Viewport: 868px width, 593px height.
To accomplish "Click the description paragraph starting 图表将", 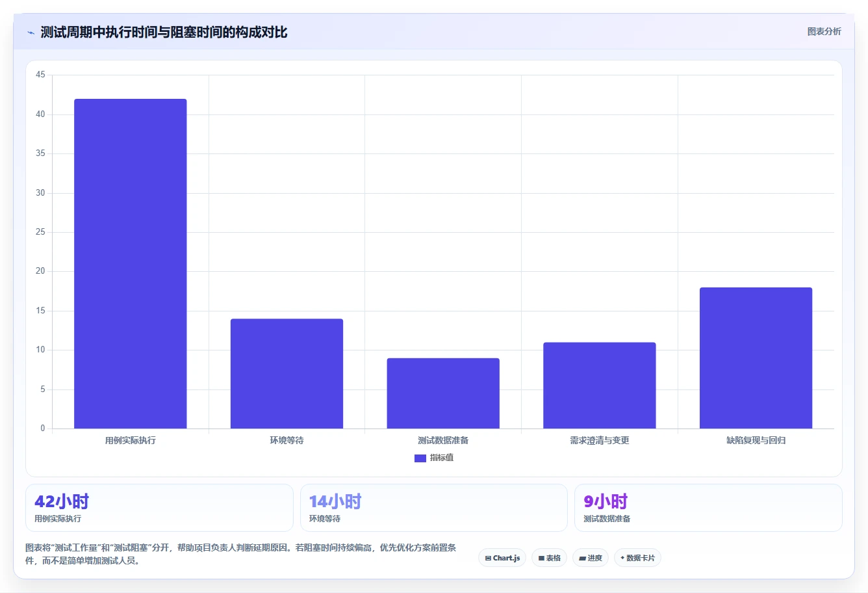I will (x=240, y=554).
